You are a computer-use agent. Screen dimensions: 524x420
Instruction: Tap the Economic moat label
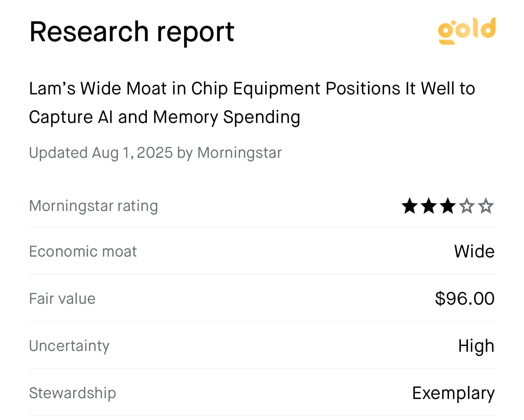(83, 251)
